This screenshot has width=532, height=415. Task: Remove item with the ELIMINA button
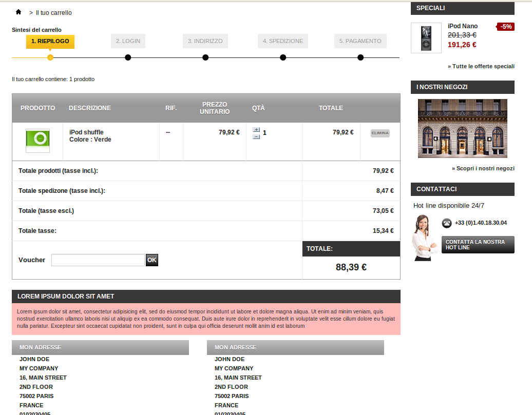(380, 133)
